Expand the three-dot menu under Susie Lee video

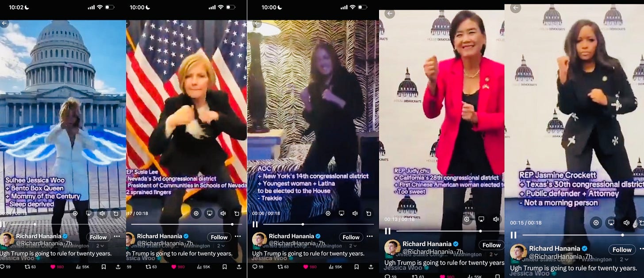[x=238, y=236]
